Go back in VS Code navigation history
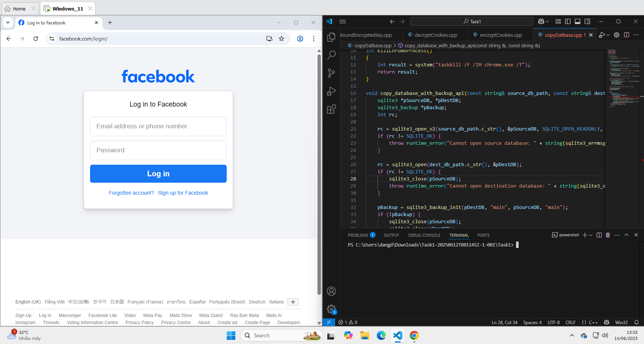This screenshot has height=344, width=644. 392,21
